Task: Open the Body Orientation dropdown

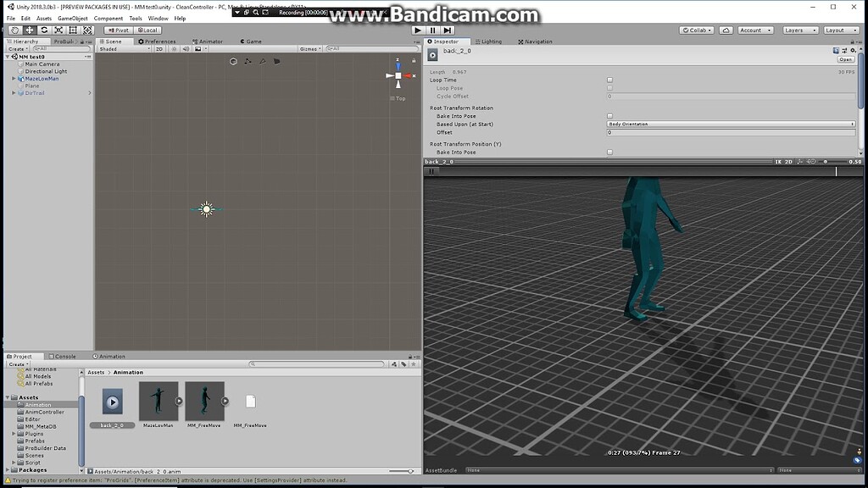Action: [729, 124]
